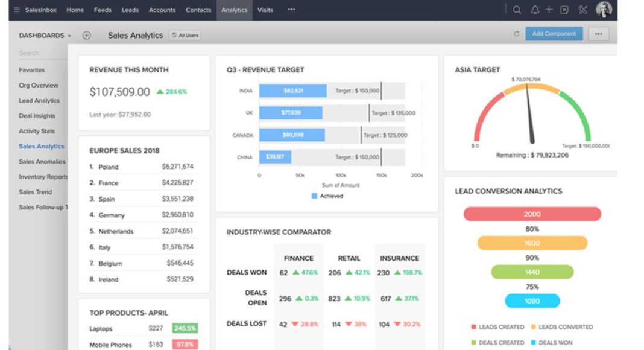Click the Add Component button
Viewport: 644px width, 350px height.
coord(554,34)
